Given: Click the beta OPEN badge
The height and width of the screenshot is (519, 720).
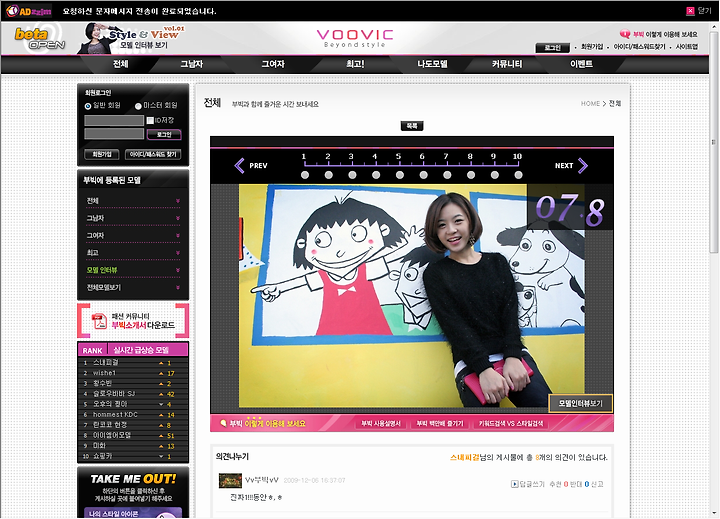Looking at the screenshot, I should point(39,39).
